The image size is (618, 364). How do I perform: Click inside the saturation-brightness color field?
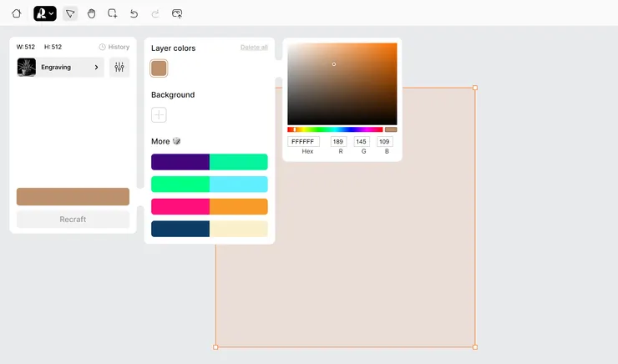pos(342,84)
